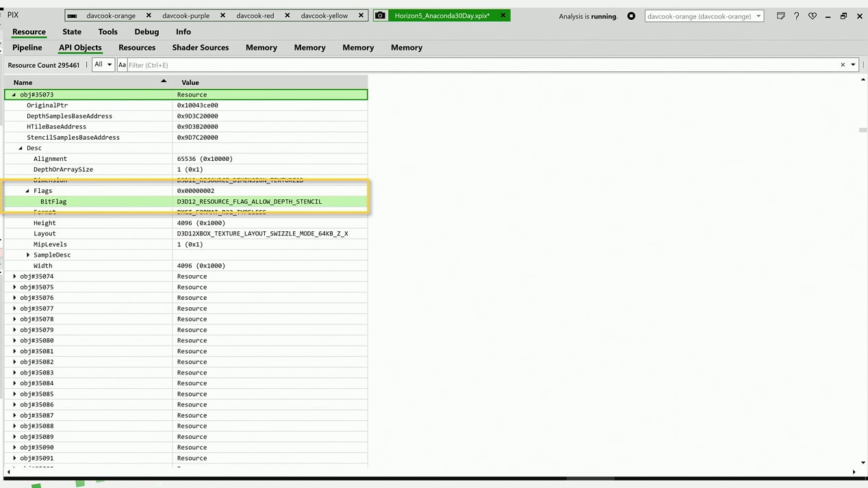Viewport: 868px width, 488px height.
Task: Click the camera icon on capture tab
Action: 381,15
